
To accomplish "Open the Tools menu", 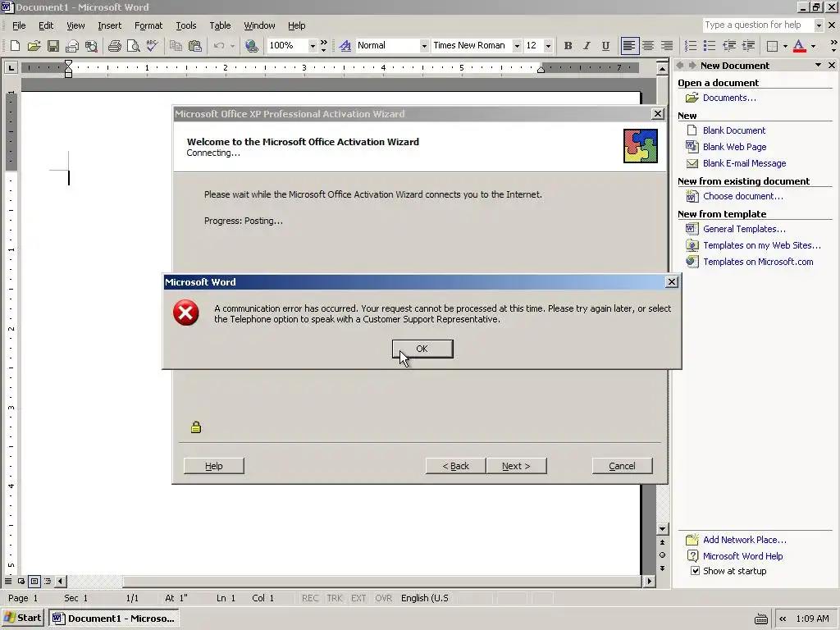I will [186, 25].
